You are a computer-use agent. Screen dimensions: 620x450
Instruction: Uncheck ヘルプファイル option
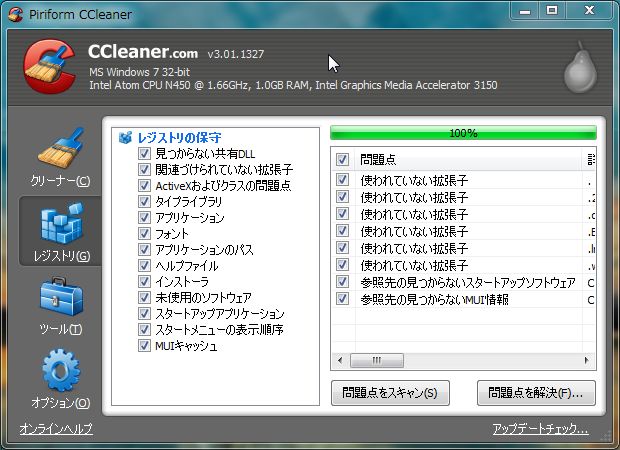144,265
